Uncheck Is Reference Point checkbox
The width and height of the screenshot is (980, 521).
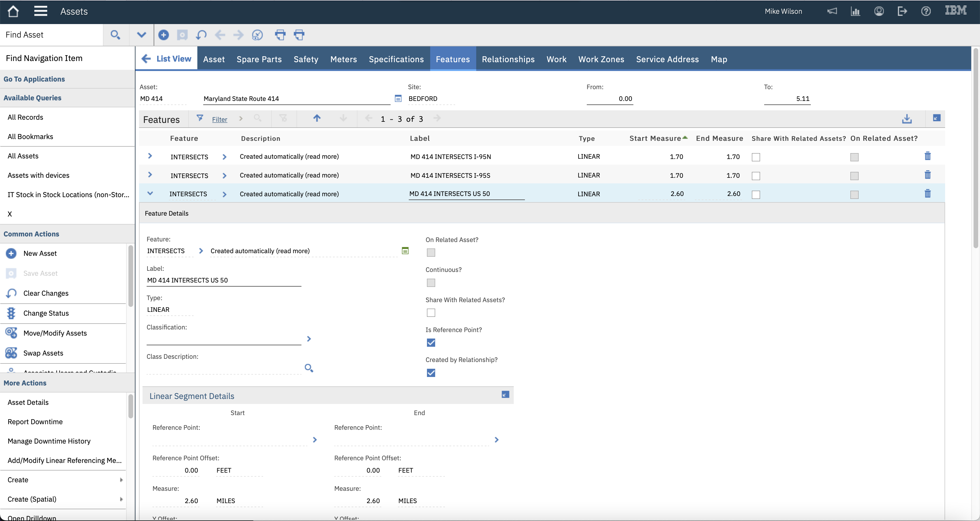[x=431, y=343]
